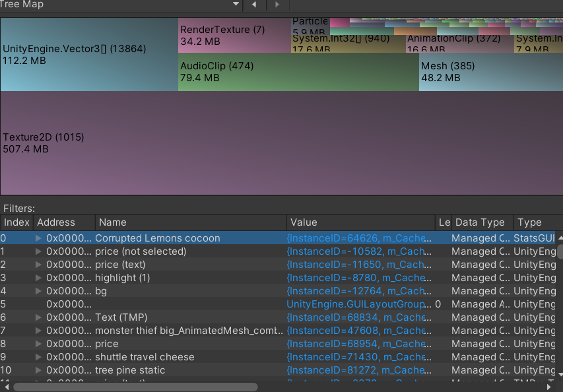Expand the price (not selected) row
The image size is (563, 392).
[x=38, y=251]
